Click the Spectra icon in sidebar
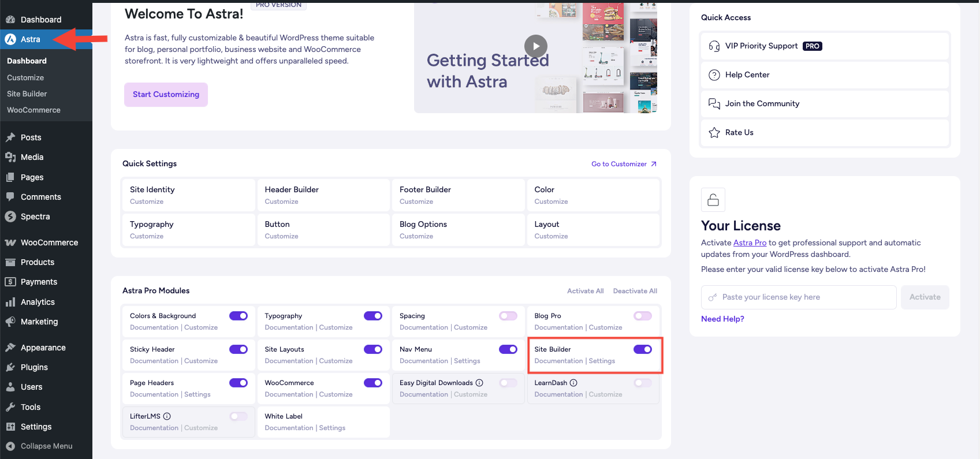The height and width of the screenshot is (459, 980). pos(10,217)
